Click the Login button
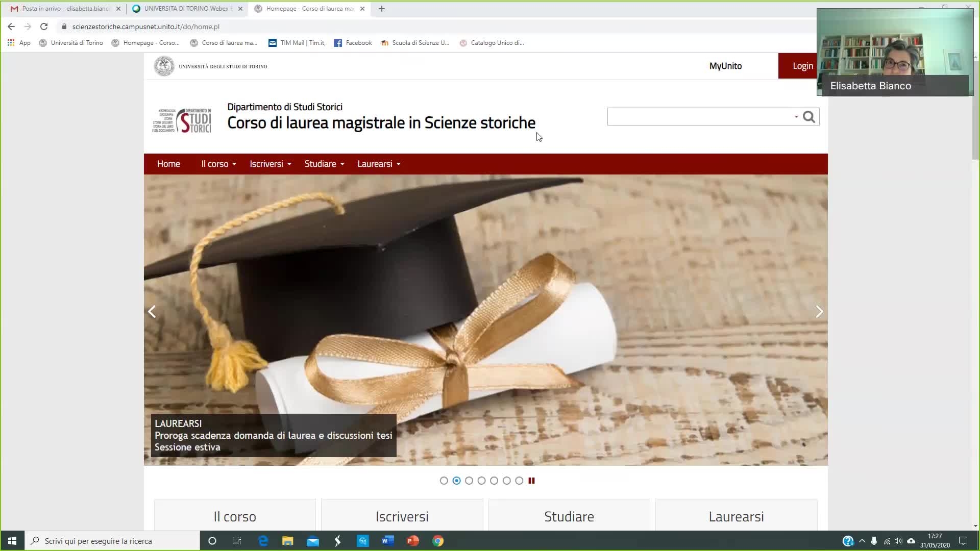Screen dimensions: 980x551 802,66
